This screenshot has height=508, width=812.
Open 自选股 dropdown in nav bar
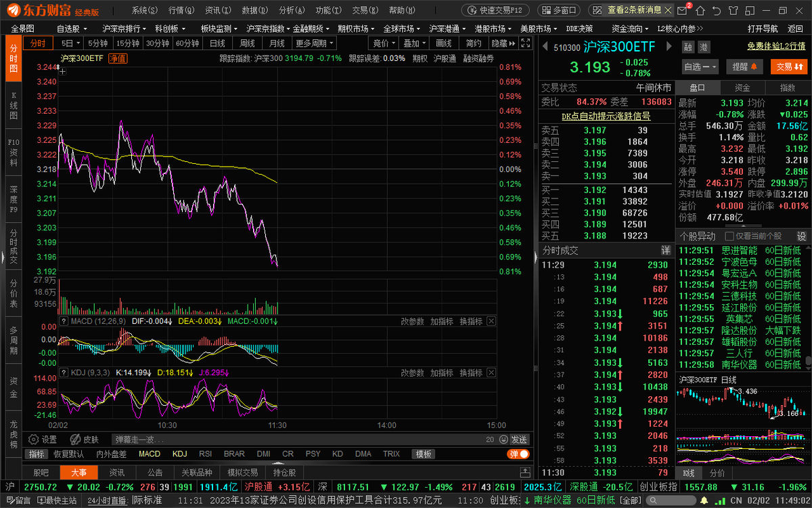click(x=71, y=28)
